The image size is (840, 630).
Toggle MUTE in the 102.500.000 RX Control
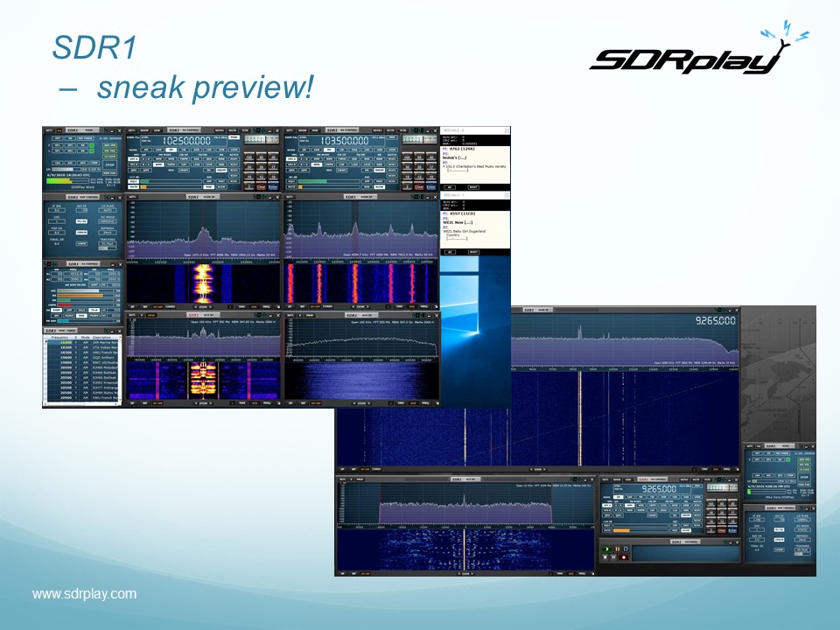[x=133, y=187]
